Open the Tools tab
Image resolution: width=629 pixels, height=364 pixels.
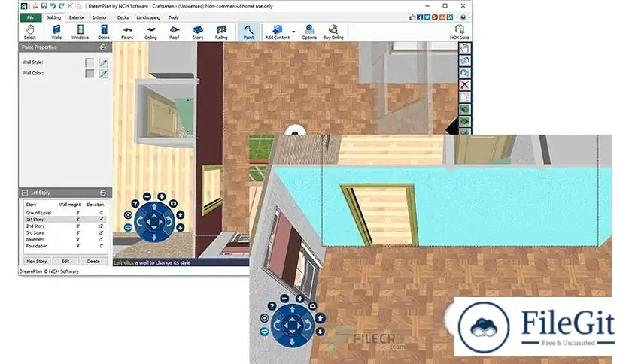pos(173,17)
